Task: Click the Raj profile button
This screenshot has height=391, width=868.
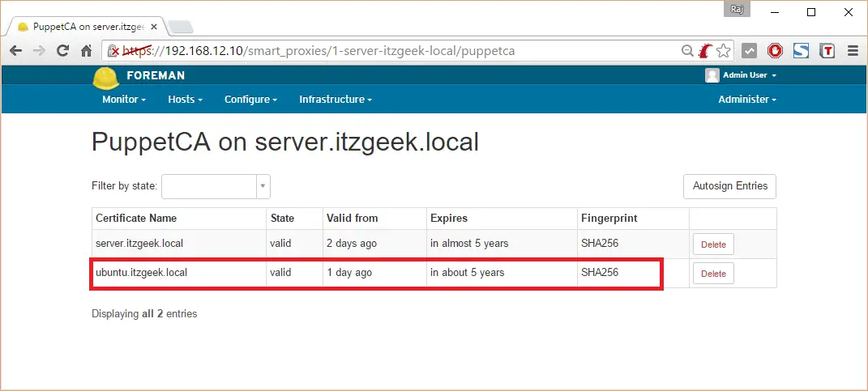Action: tap(737, 10)
